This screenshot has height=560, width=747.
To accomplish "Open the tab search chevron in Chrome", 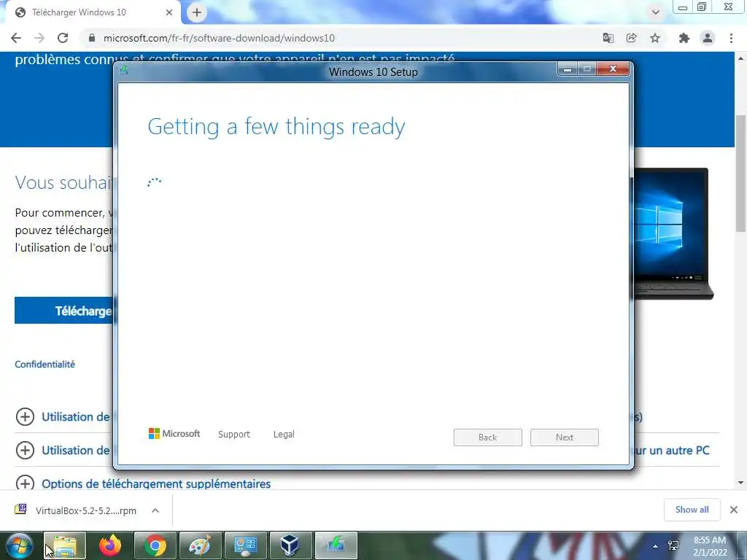I will pyautogui.click(x=656, y=12).
